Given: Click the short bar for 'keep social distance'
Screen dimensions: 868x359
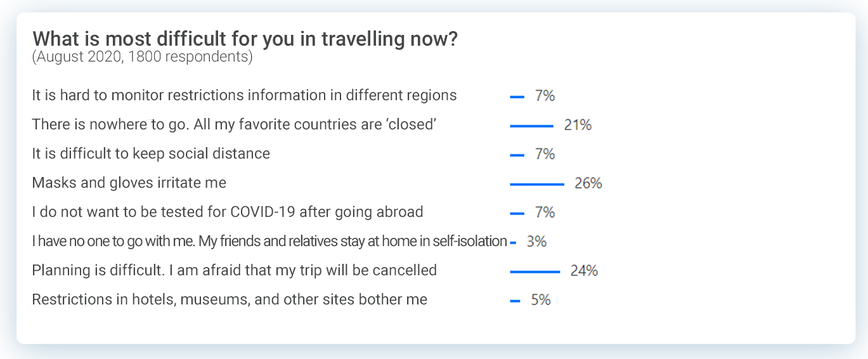Looking at the screenshot, I should [517, 155].
